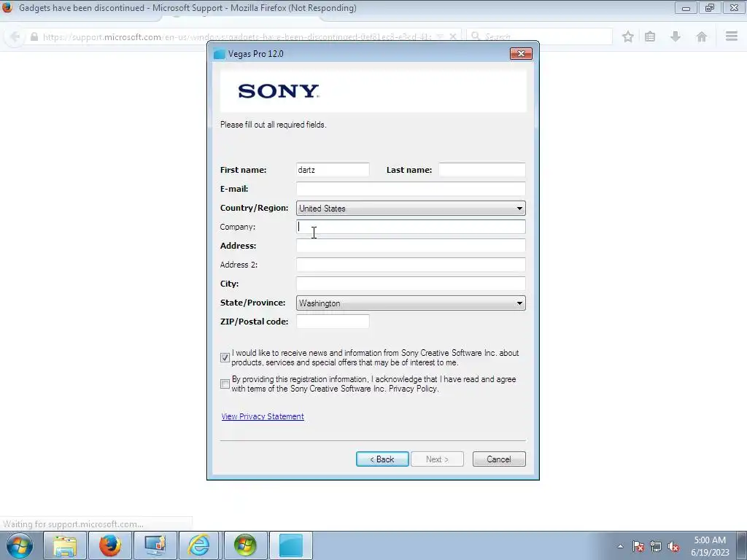Click the Last name input field
This screenshot has width=747, height=560.
[x=481, y=170]
